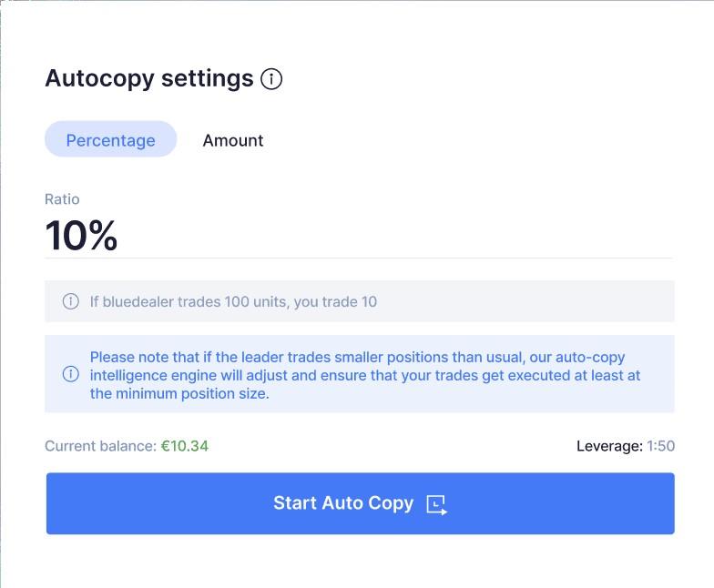Click the Ratio field label

coord(62,199)
